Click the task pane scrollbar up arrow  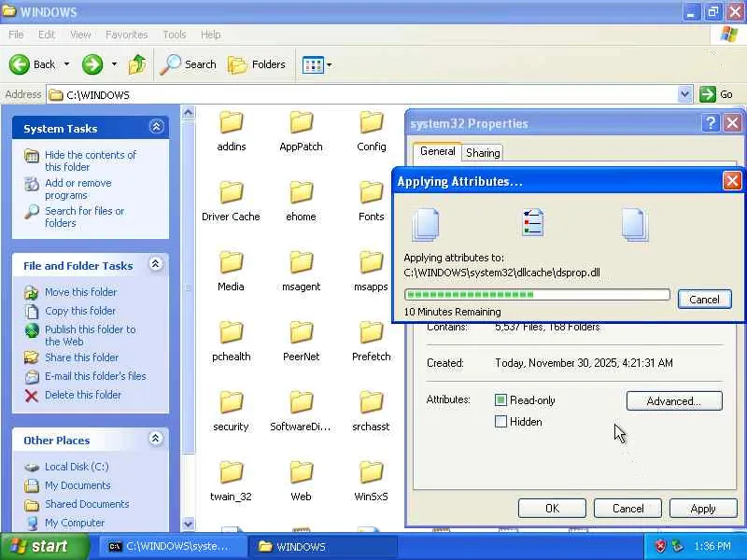tap(189, 113)
